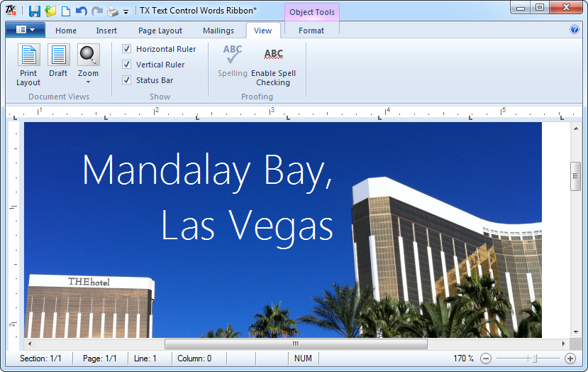Uncheck the Horizontal Ruler checkbox
This screenshot has height=372, width=588.
pyautogui.click(x=127, y=49)
